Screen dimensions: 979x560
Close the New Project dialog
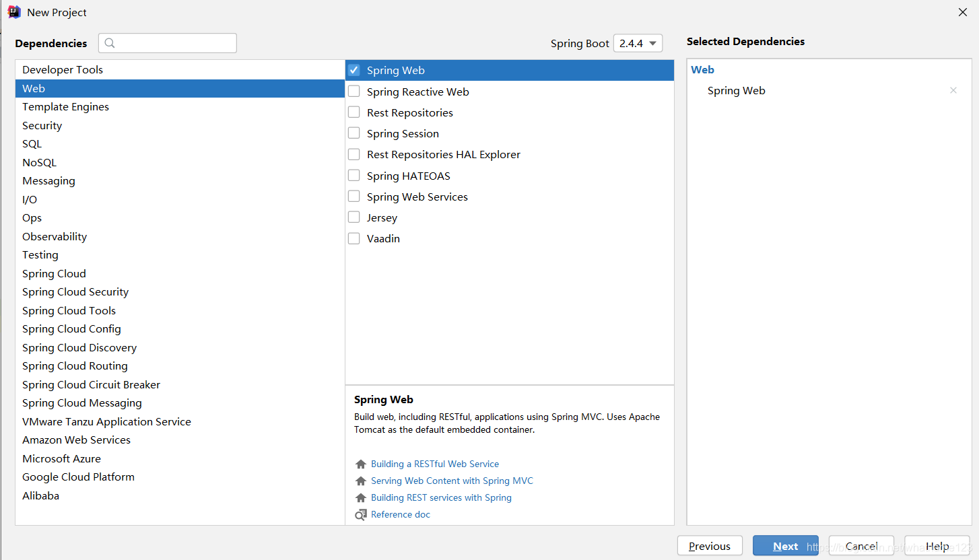(x=963, y=12)
